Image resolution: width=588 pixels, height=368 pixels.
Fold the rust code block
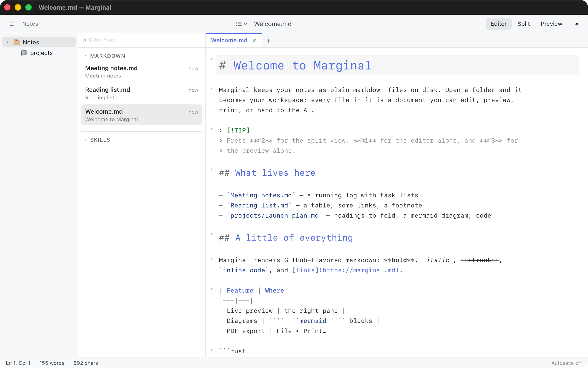coord(212,350)
